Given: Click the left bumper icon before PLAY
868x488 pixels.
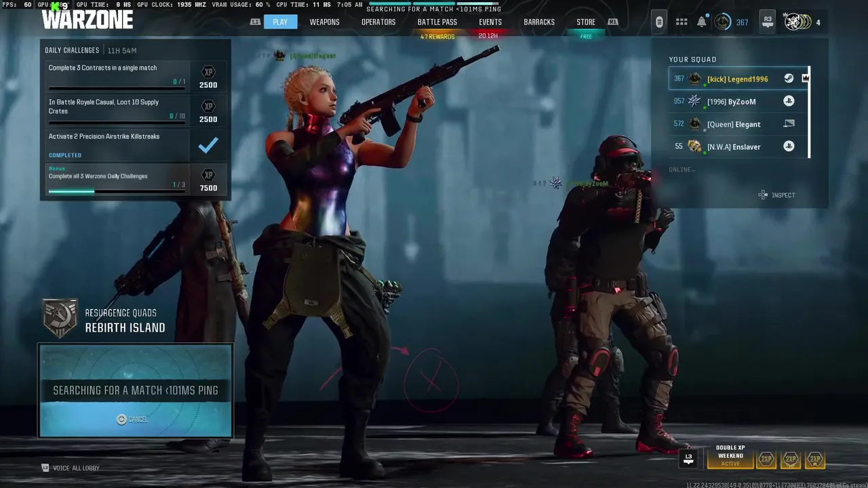Looking at the screenshot, I should [x=256, y=22].
